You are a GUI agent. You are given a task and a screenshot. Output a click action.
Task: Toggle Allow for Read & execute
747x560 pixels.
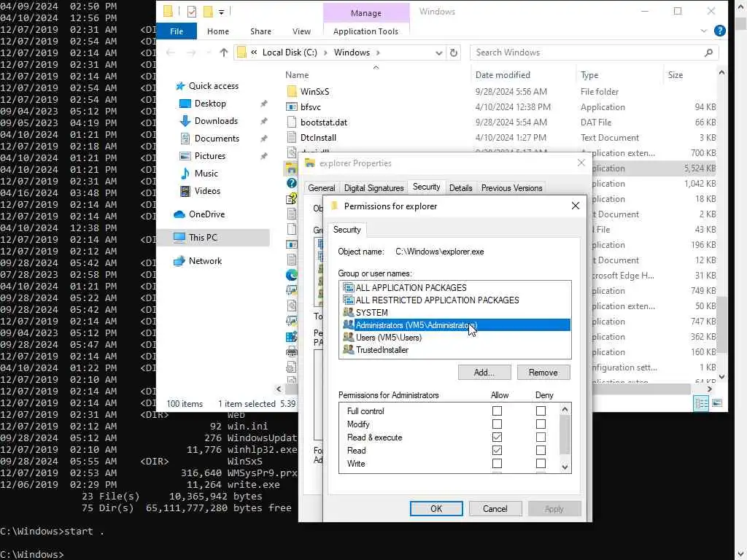[x=497, y=437]
